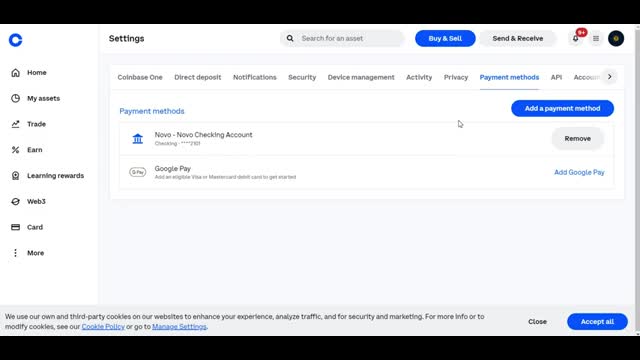The image size is (640, 360).
Task: Open the Activity tab
Action: click(419, 77)
